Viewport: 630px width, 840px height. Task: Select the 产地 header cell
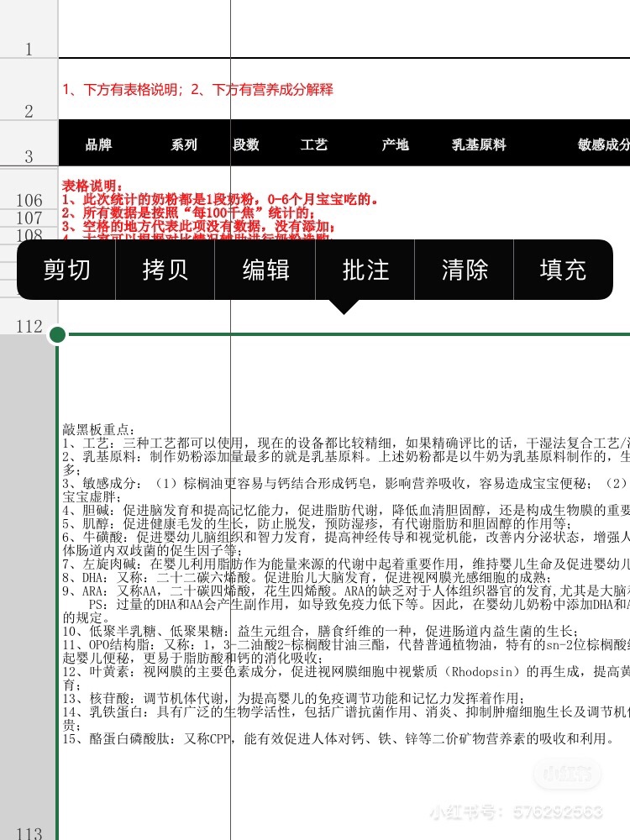395,144
